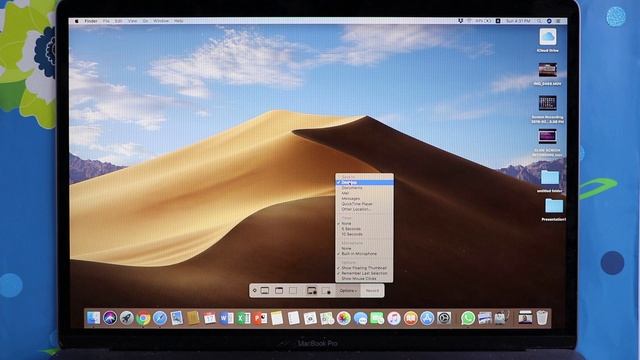Open Trash in the Dock

click(542, 318)
